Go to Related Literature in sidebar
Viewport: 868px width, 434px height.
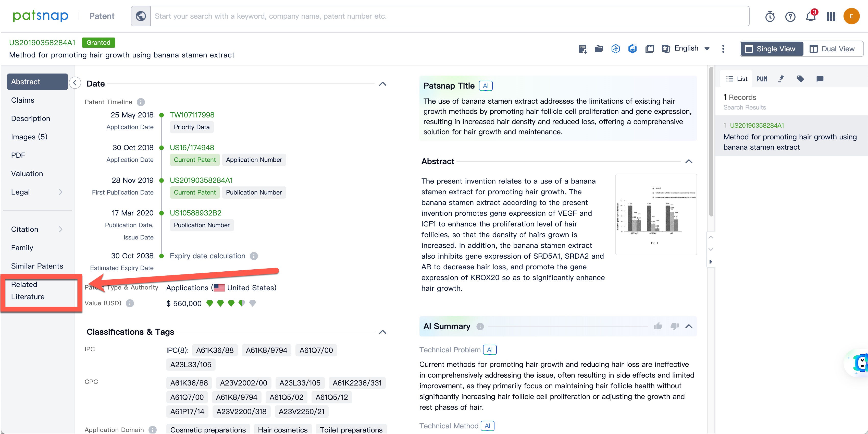(28, 290)
